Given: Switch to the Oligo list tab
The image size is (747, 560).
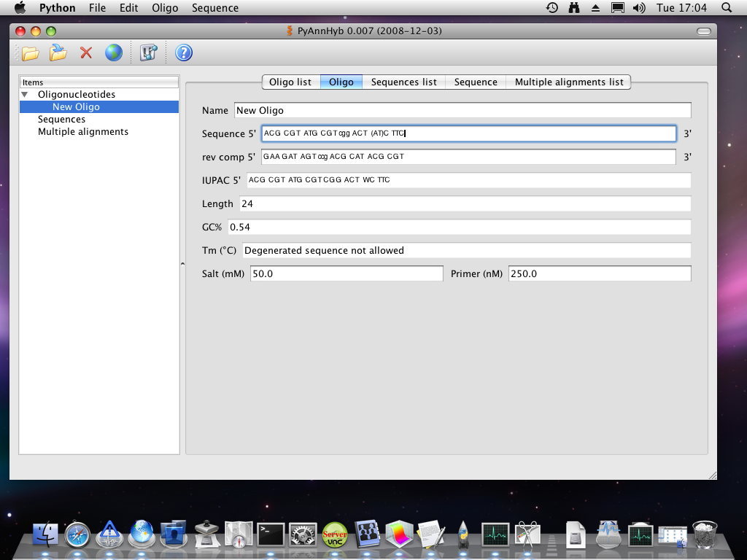Looking at the screenshot, I should (x=290, y=82).
